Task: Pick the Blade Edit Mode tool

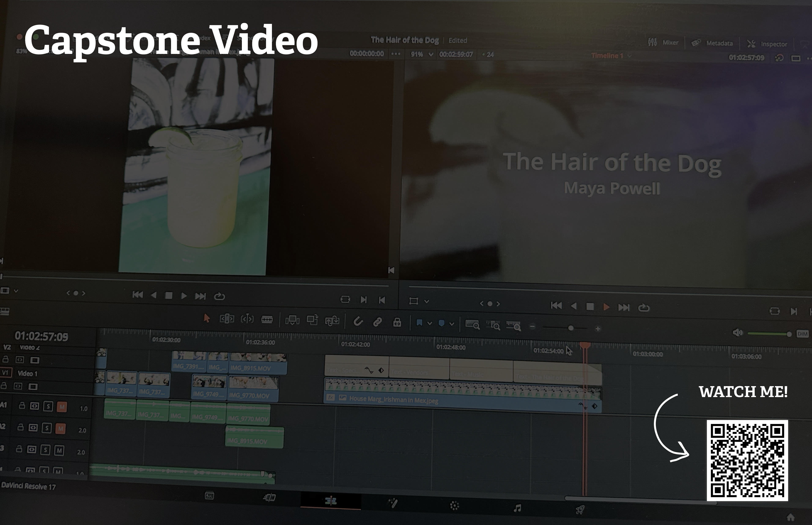Action: click(x=267, y=319)
